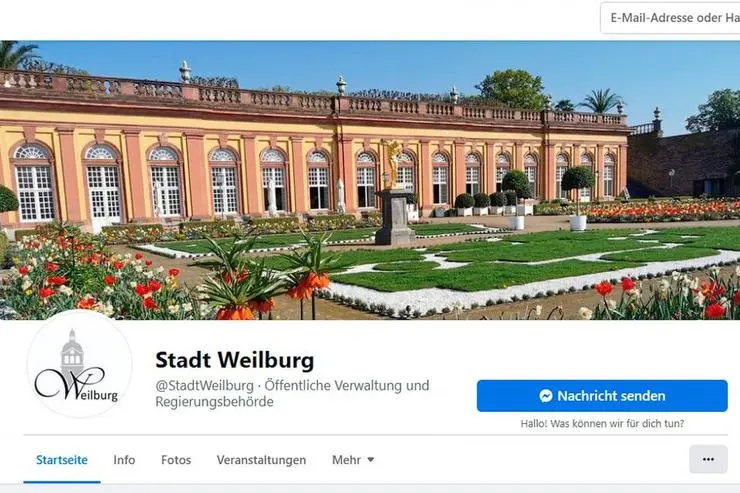Switch to the Startseite tab
The height and width of the screenshot is (493, 740).
click(62, 460)
